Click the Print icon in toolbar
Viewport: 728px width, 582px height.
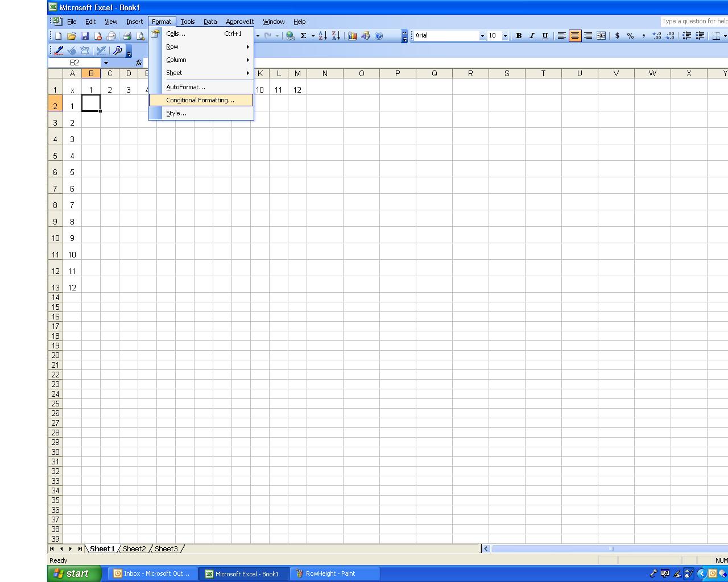point(127,36)
